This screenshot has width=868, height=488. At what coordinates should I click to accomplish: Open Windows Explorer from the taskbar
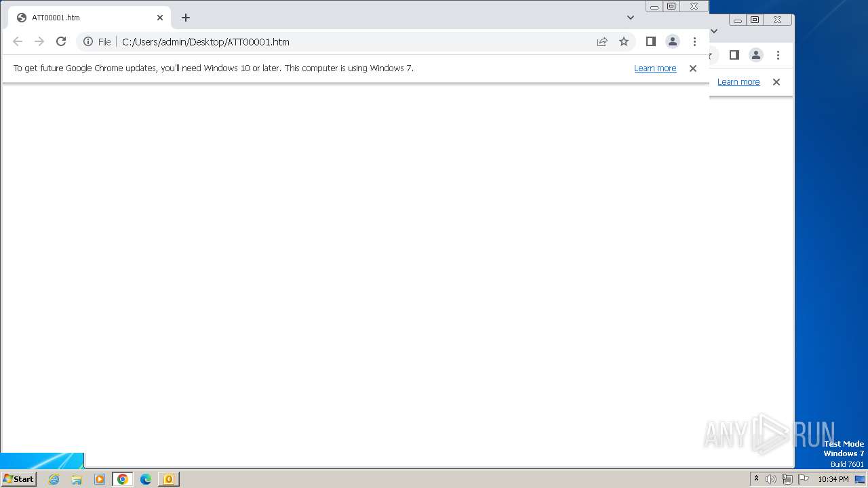point(77,479)
